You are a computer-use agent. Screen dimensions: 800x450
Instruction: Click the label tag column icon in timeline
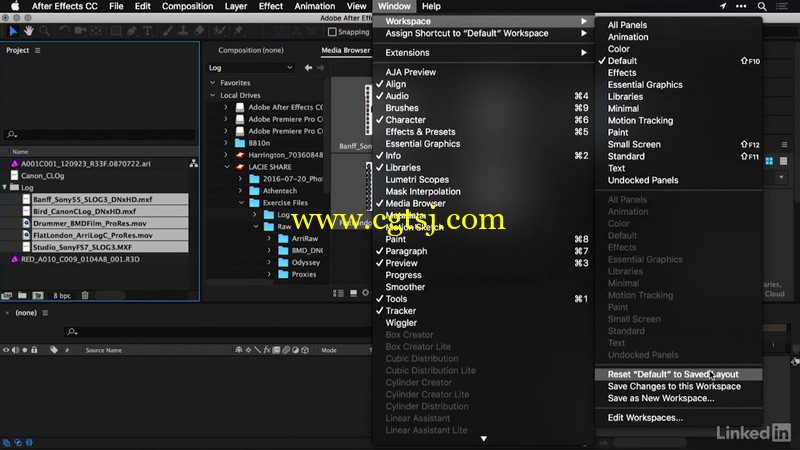[54, 350]
